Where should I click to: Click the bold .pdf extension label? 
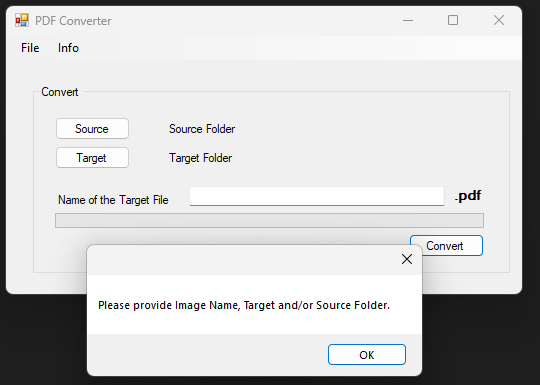tap(468, 196)
